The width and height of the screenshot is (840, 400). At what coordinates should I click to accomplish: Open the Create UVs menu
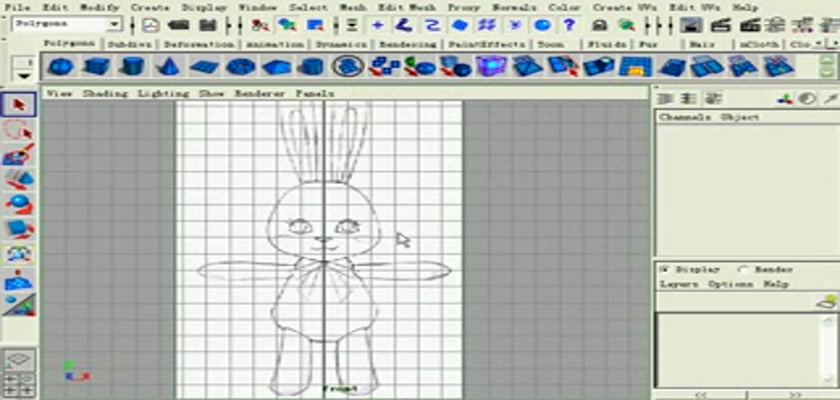(625, 7)
